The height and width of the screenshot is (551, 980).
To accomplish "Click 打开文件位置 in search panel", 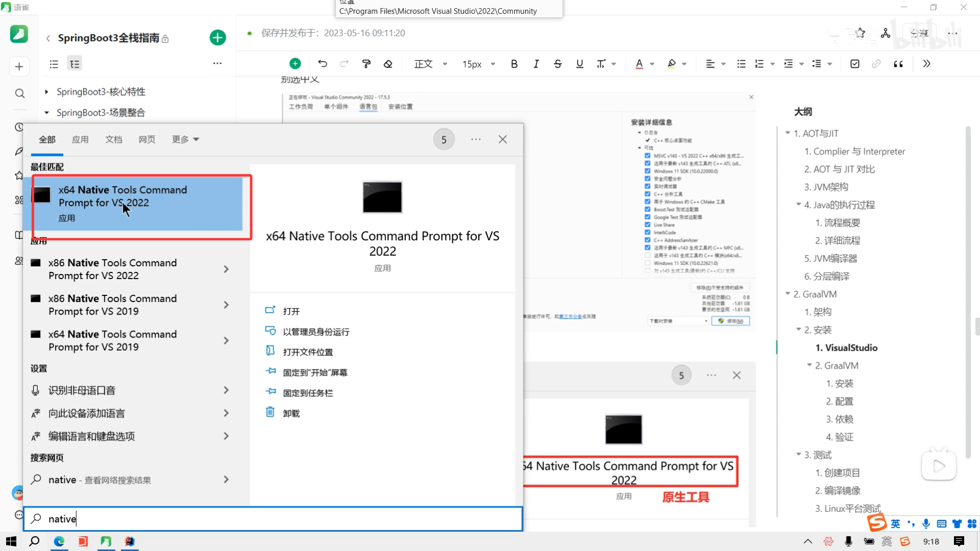I will 308,352.
